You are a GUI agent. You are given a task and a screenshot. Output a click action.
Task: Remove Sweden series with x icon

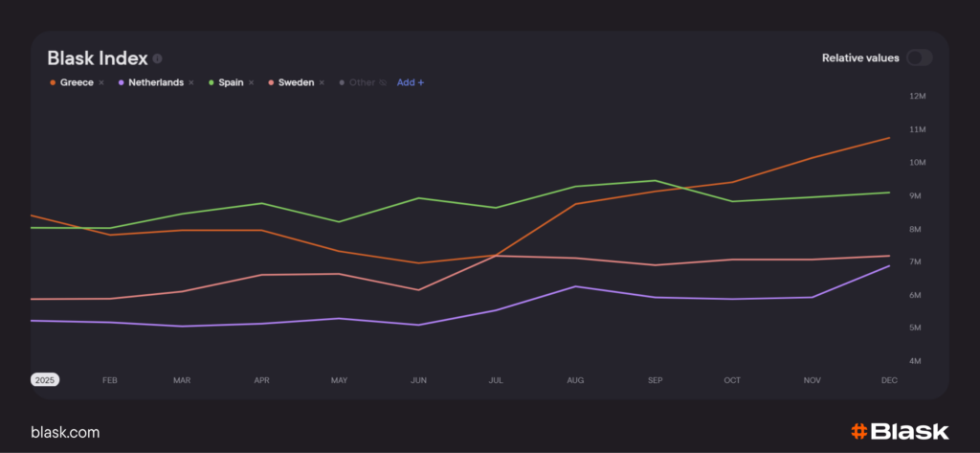(322, 83)
